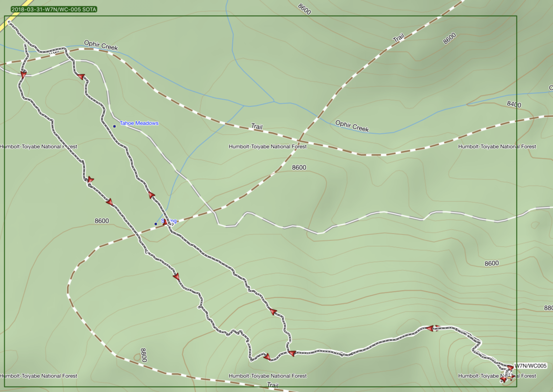Click the 8400 contour elevation label
The width and height of the screenshot is (553, 392).
514,104
